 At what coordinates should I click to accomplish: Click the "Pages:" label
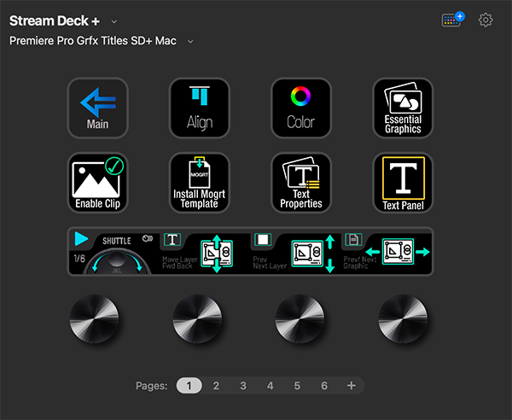coord(152,386)
